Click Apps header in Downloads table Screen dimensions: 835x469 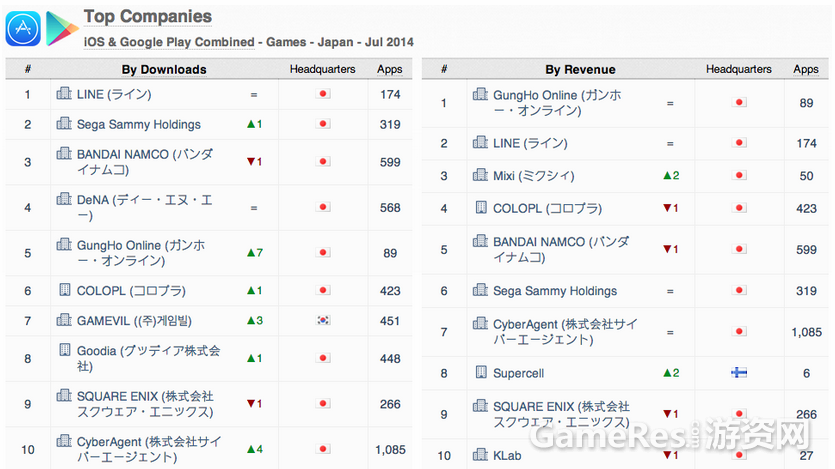[389, 69]
